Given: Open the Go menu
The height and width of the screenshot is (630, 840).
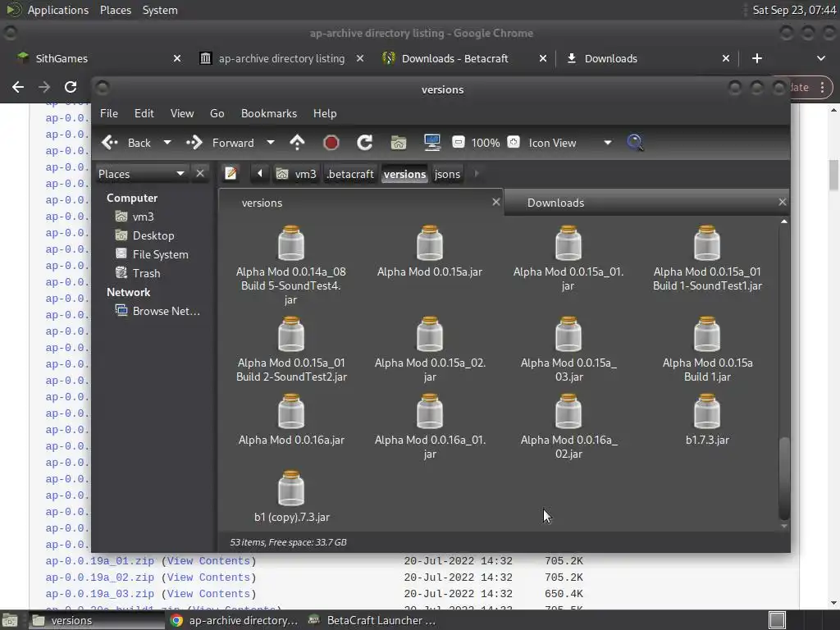Looking at the screenshot, I should (217, 113).
